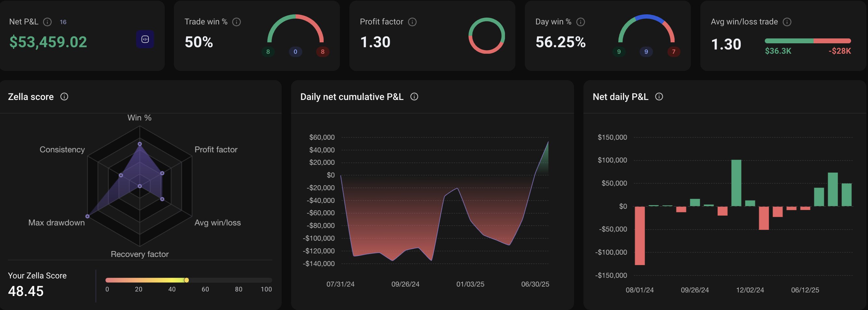This screenshot has height=310, width=868.
Task: Click the Trade win % info icon
Action: 237,22
